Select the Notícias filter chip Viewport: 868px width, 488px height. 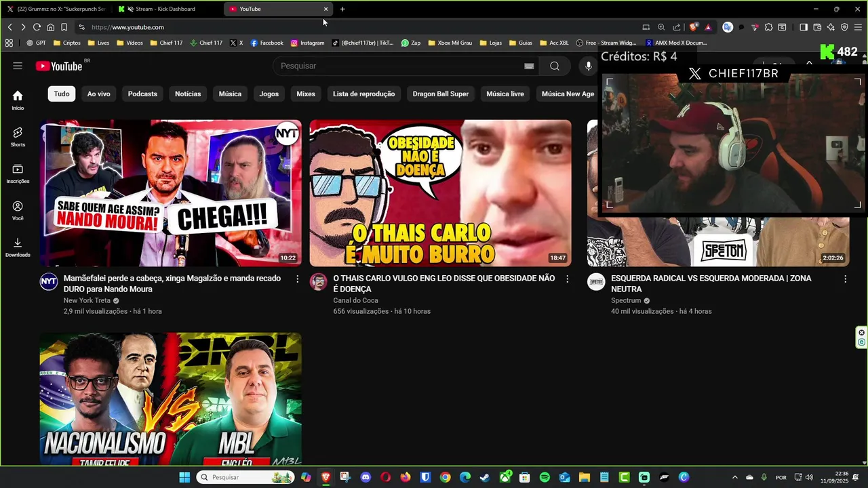point(188,94)
